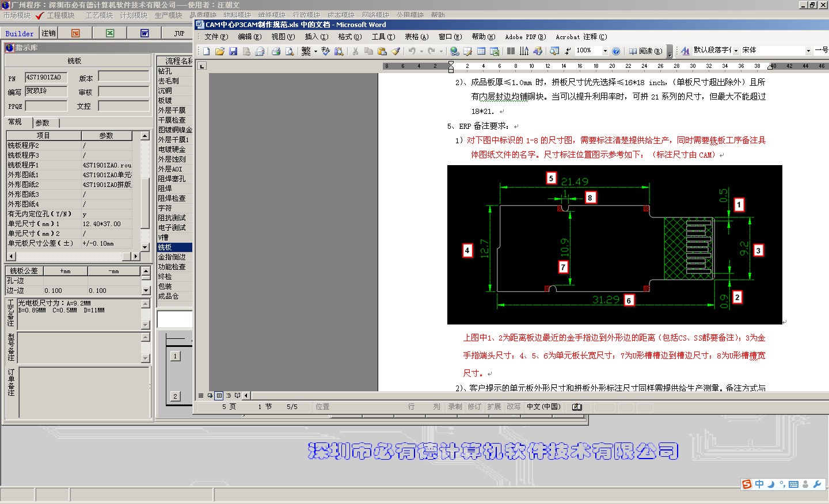This screenshot has height=504, width=829.
Task: Click the horizontal scrollbar under parameter list
Action: tap(74, 257)
